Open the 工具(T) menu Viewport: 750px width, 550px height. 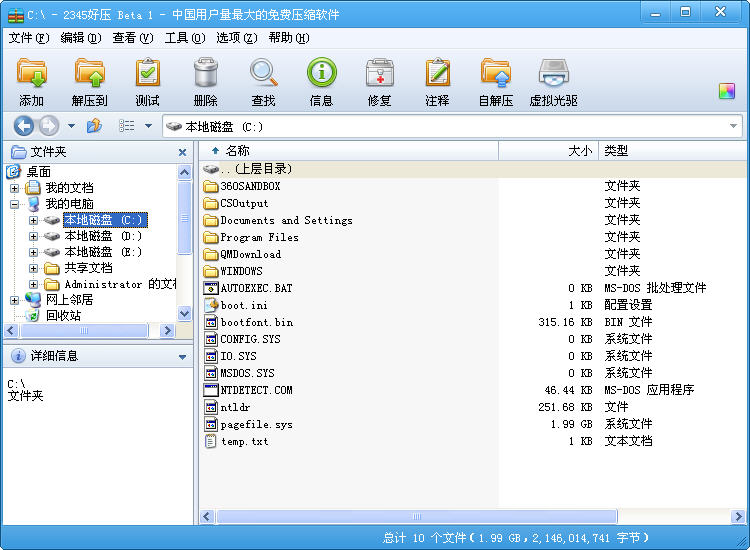pos(183,38)
